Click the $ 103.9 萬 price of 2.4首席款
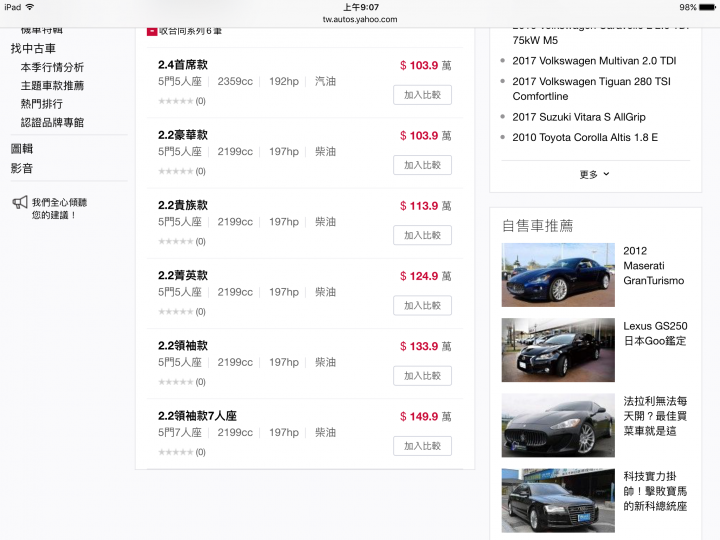Screen dimensions: 720x540 pos(426,66)
